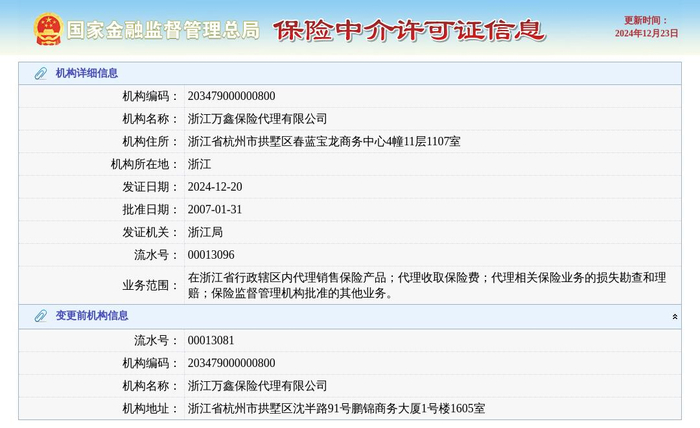Click the national emblem logo
The image size is (700, 428).
coord(48,29)
